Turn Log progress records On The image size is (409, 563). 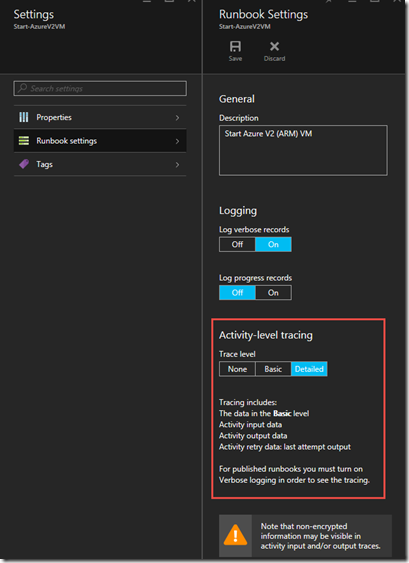pos(273,293)
